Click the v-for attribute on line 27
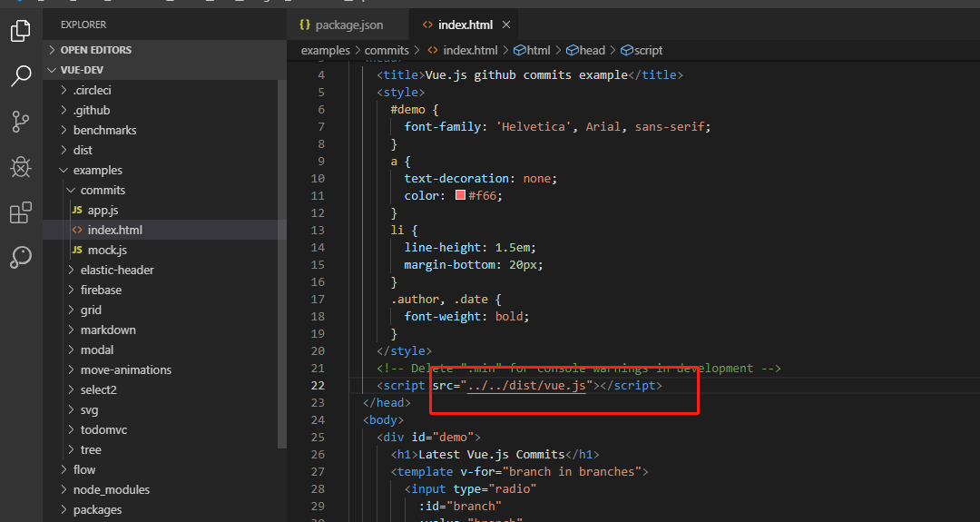This screenshot has width=980, height=522. [x=551, y=472]
